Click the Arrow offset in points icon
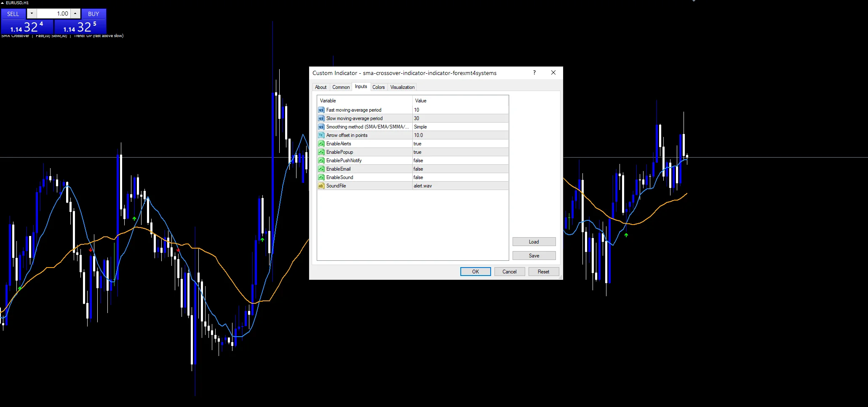868x407 pixels. point(321,135)
